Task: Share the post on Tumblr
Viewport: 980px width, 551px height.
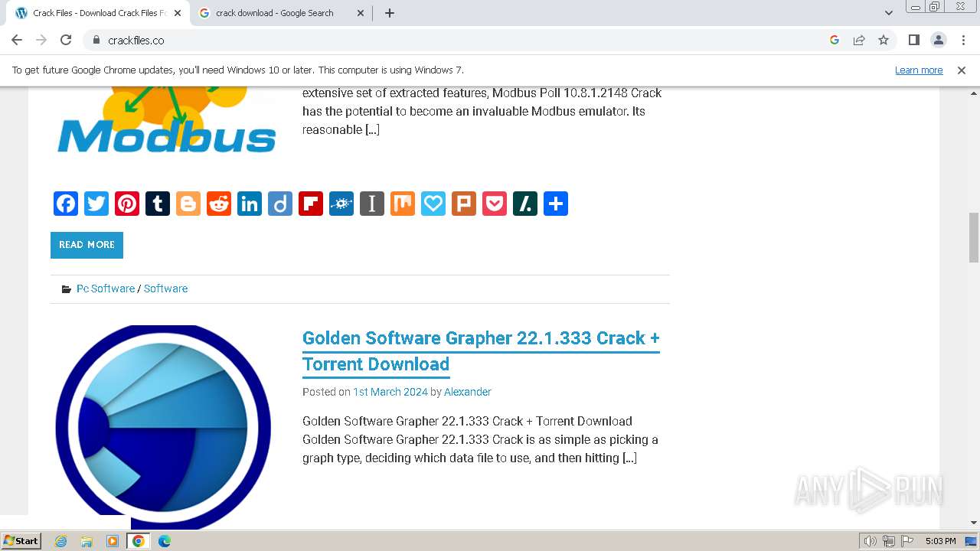Action: pos(158,204)
